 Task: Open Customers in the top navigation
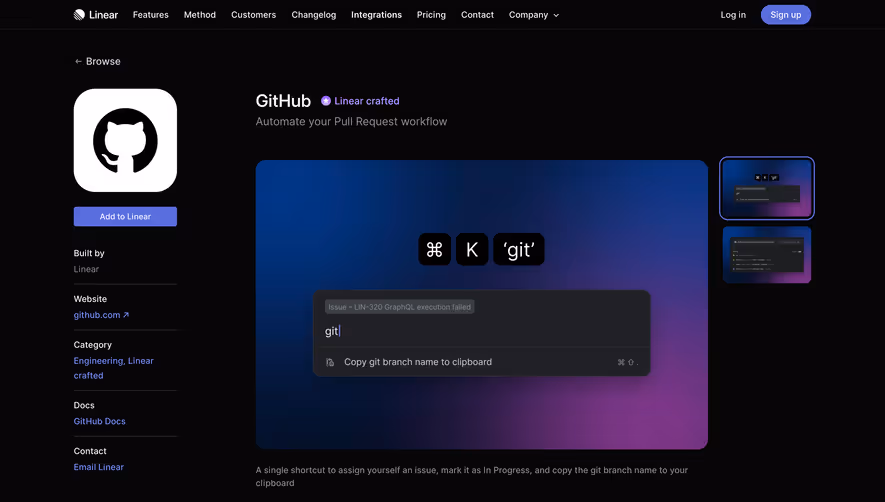coord(253,15)
